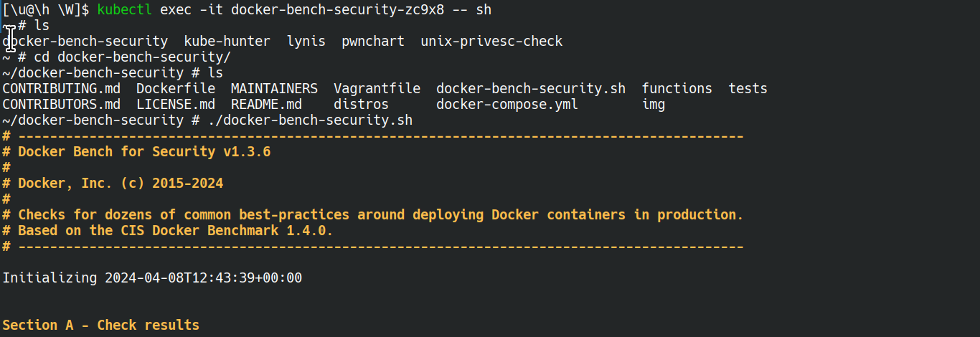This screenshot has height=337, width=980.
Task: Select kube-hunter directory in listing
Action: tap(227, 42)
